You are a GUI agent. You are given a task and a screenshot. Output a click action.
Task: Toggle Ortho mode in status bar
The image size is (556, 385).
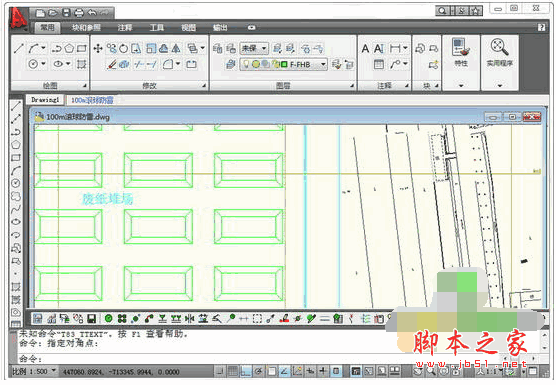(x=245, y=371)
